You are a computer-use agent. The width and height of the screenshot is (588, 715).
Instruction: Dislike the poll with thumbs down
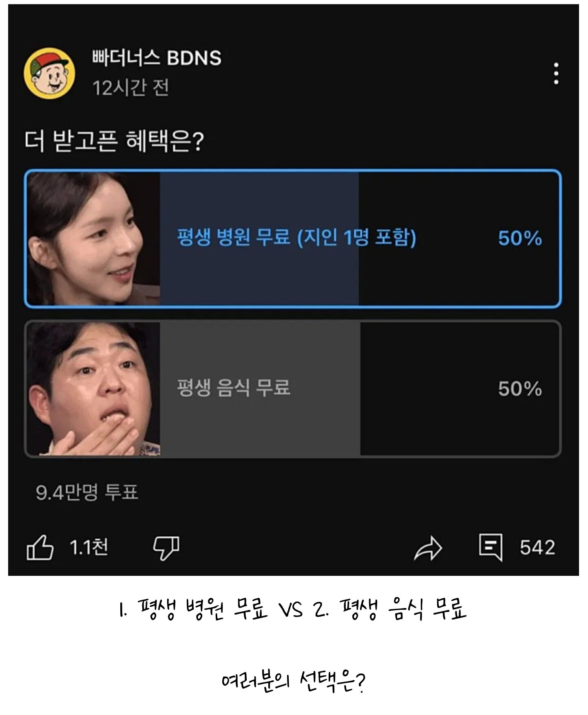[x=166, y=548]
